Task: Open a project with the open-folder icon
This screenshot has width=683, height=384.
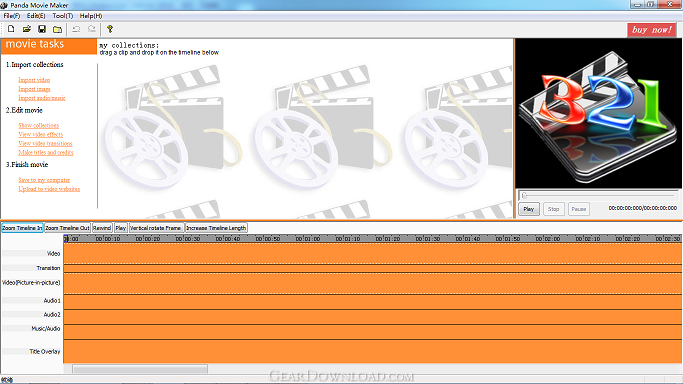Action: [27, 29]
